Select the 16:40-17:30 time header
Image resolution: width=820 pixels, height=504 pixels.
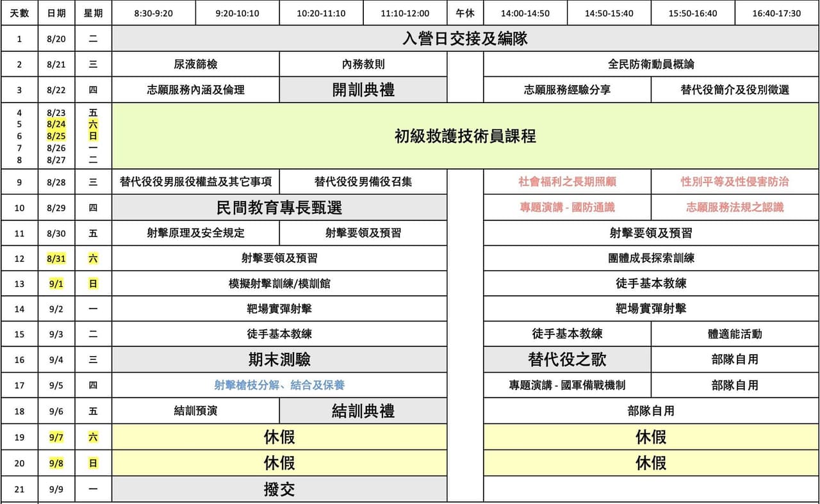tap(776, 13)
